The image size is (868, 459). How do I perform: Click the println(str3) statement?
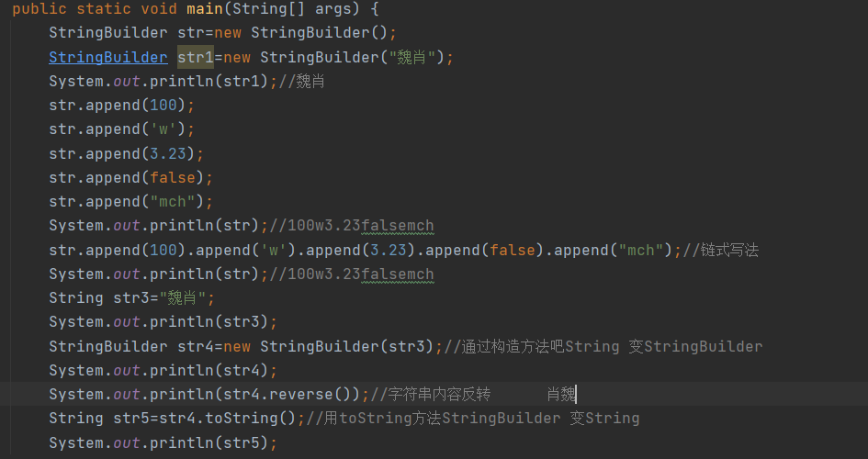(x=163, y=322)
